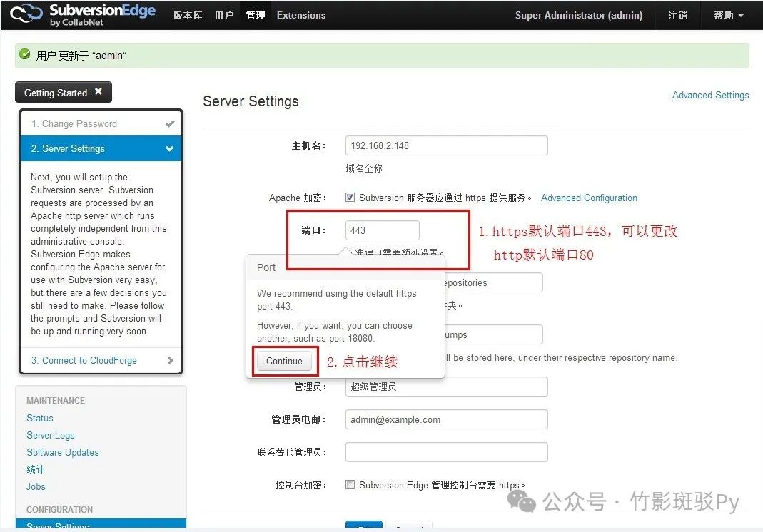Viewport: 763px width, 532px height.
Task: Open Advanced Settings link
Action: (710, 96)
